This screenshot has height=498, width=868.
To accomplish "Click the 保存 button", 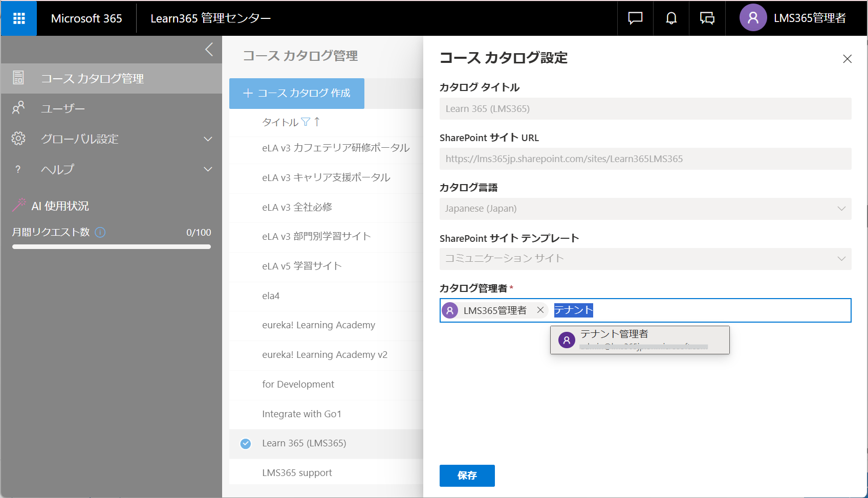I will point(467,476).
